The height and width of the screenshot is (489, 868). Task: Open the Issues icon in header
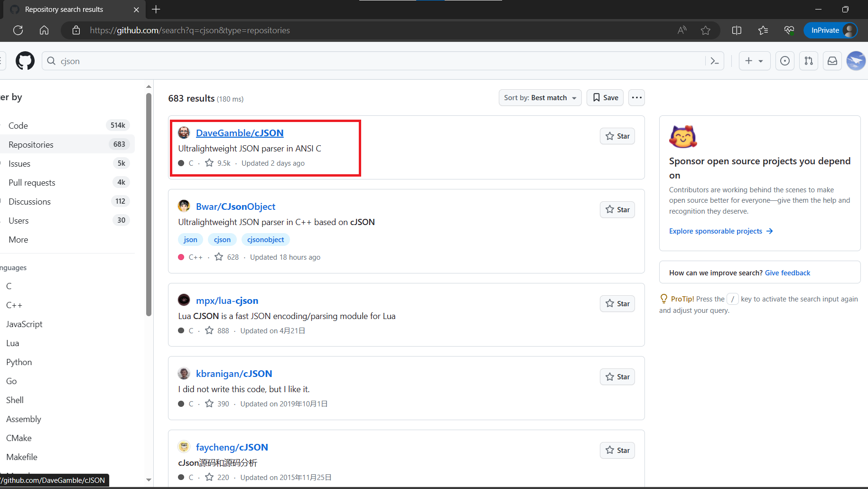point(785,61)
